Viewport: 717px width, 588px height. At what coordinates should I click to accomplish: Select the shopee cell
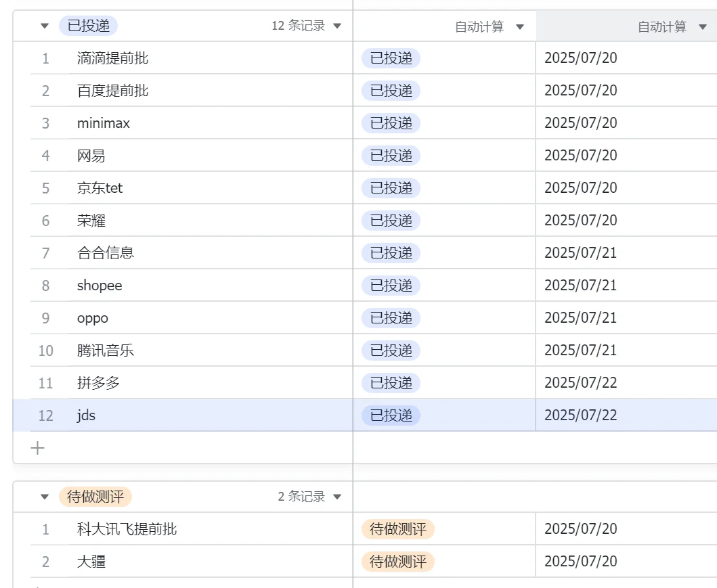(x=211, y=285)
